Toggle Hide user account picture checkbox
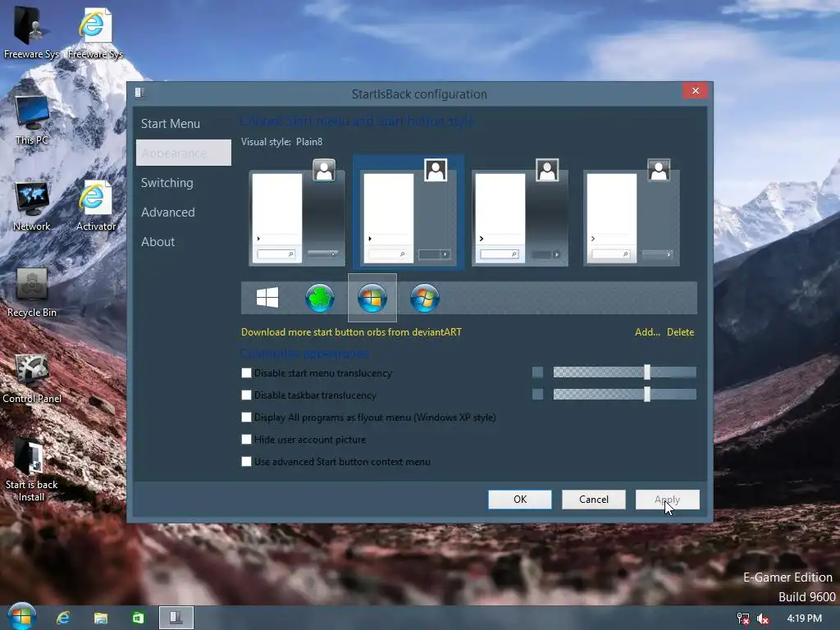 coord(246,440)
